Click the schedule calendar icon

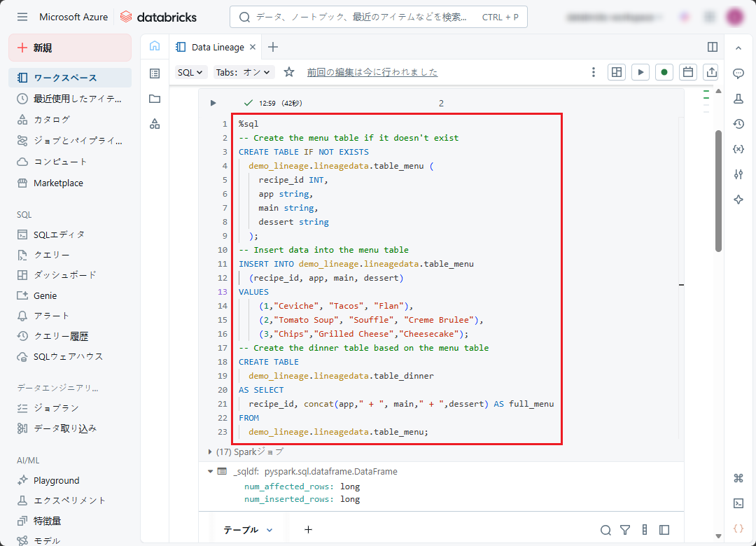(x=688, y=72)
